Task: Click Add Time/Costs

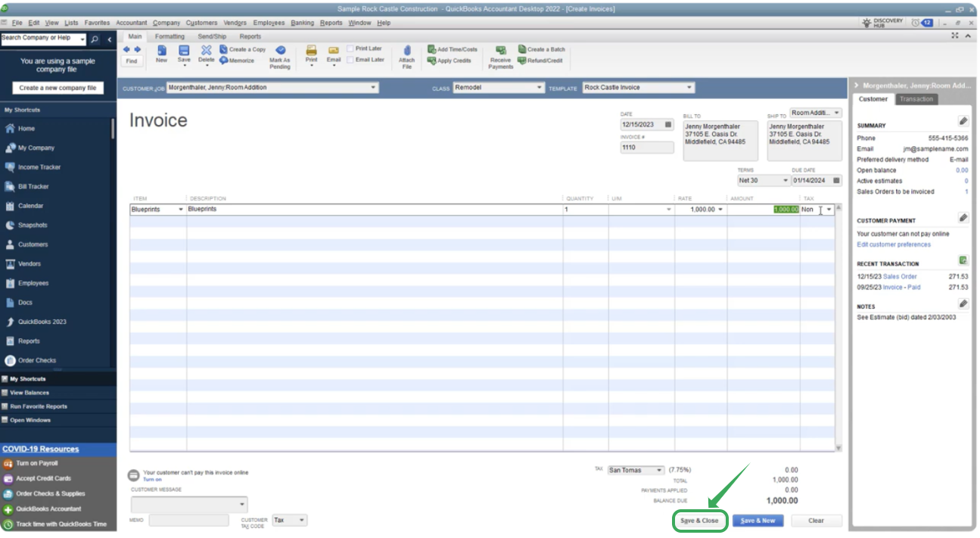Action: [x=453, y=49]
